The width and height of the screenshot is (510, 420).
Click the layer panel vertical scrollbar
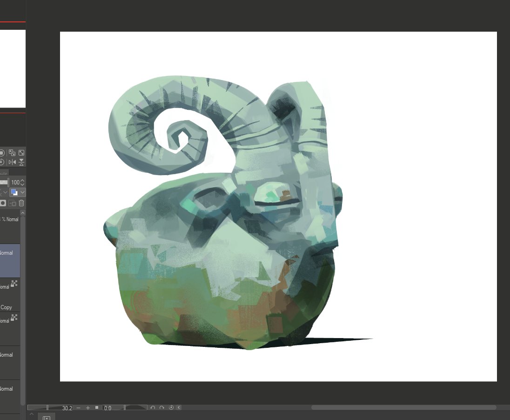(x=23, y=310)
